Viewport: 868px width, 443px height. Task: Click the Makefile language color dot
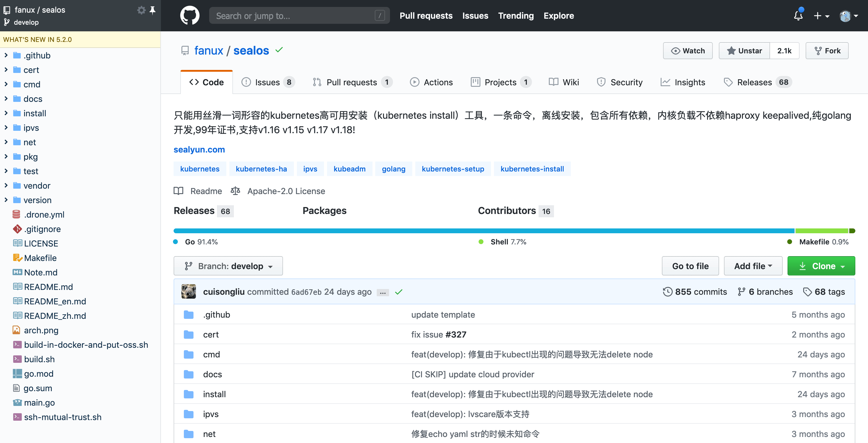pyautogui.click(x=790, y=242)
